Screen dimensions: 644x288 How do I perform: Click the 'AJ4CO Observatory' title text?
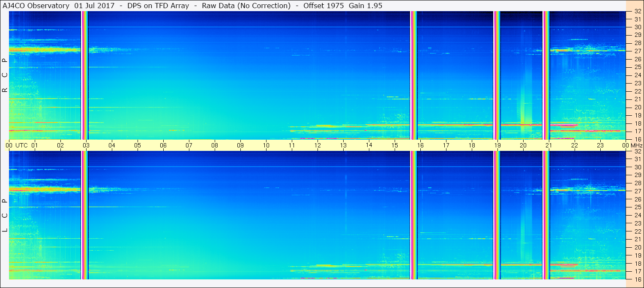pyautogui.click(x=36, y=6)
